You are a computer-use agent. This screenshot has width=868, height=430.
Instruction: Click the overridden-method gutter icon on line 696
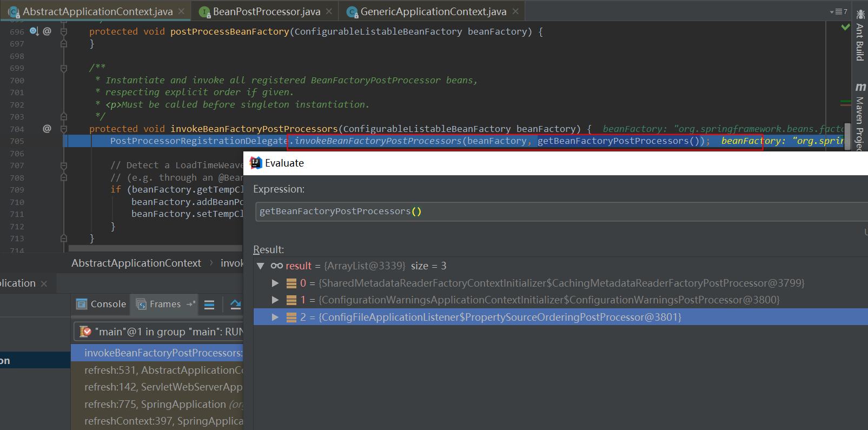(34, 31)
